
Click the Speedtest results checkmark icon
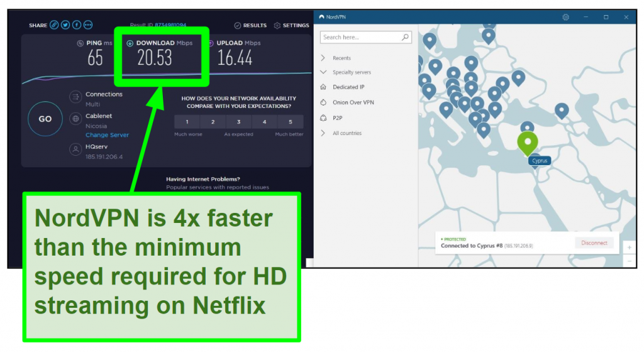[237, 25]
